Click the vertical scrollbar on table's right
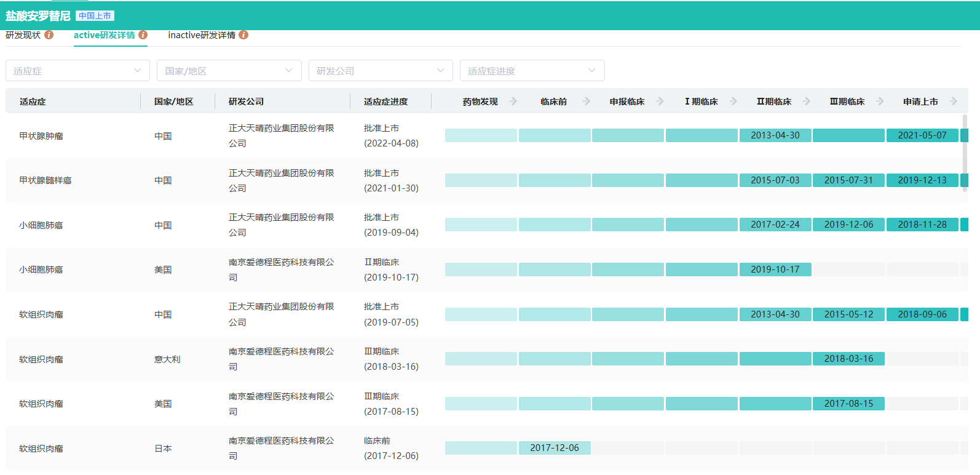This screenshot has height=475, width=980. 965,153
